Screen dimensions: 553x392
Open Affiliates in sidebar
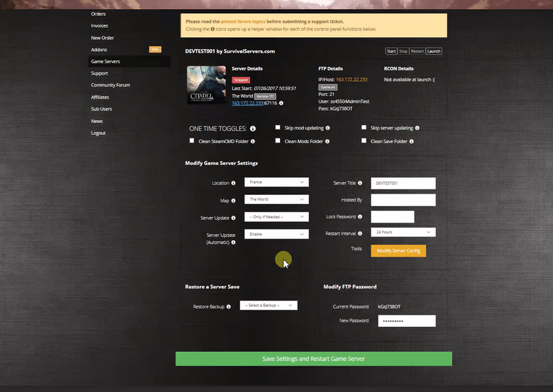pyautogui.click(x=100, y=97)
